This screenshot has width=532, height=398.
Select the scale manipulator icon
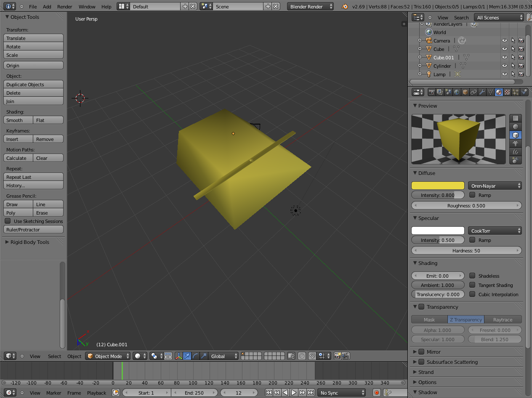(204, 356)
